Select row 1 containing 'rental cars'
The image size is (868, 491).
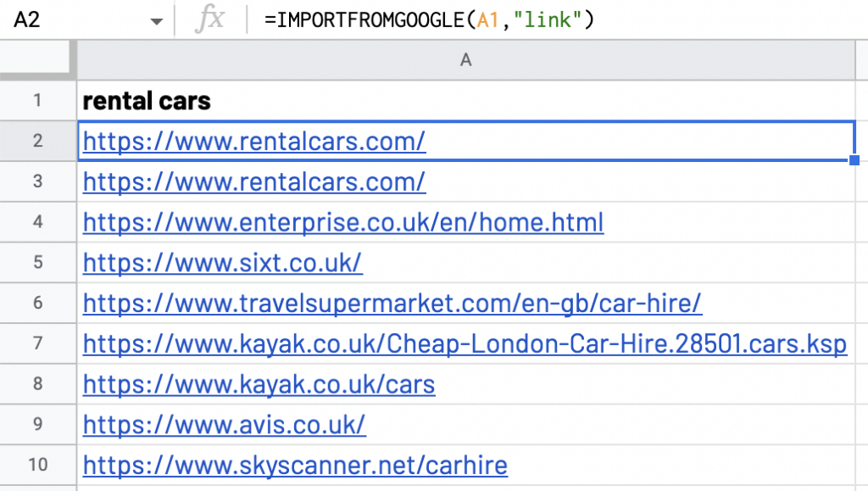37,100
